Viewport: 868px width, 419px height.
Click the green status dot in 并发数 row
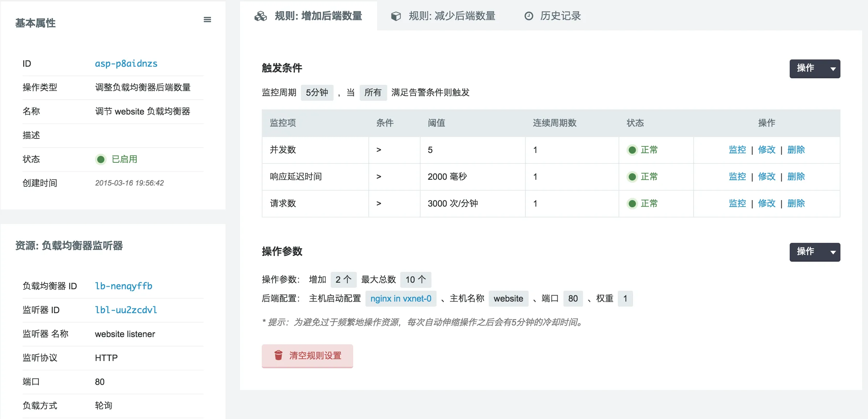point(632,150)
